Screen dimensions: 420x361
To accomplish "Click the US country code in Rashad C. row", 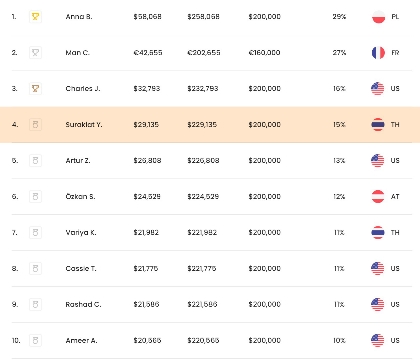I will pos(395,304).
